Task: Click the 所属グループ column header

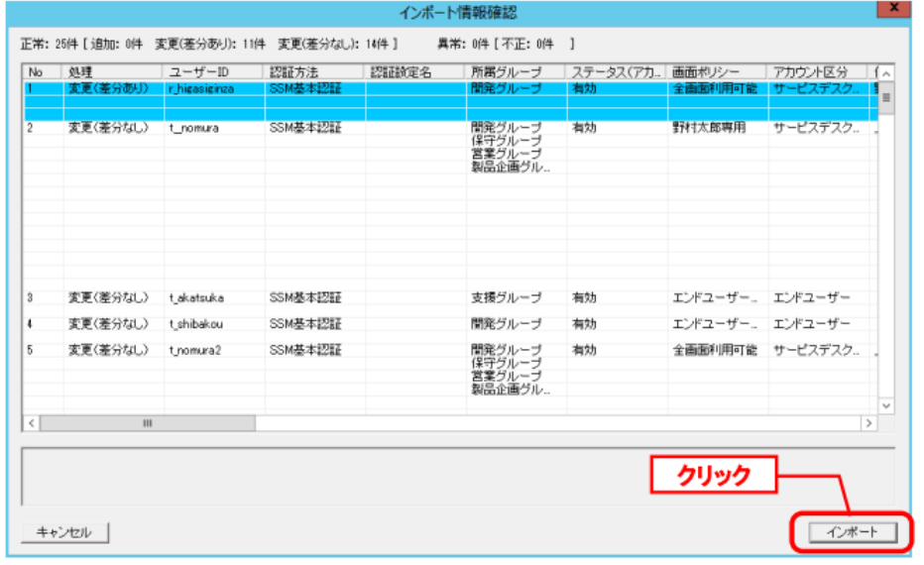Action: pos(515,72)
